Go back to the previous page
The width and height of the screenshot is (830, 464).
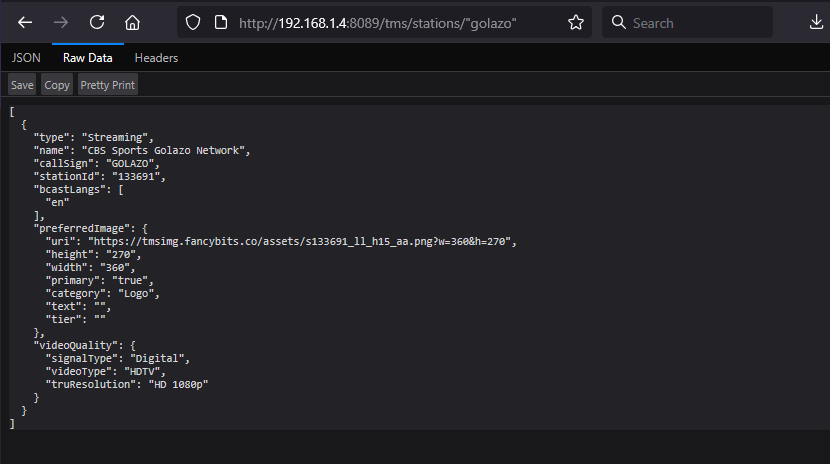click(25, 22)
